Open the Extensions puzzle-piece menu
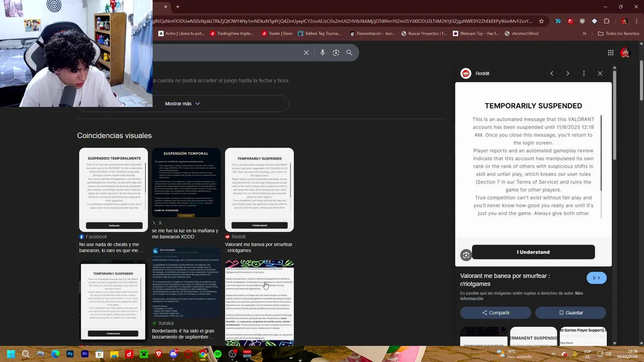This screenshot has width=644, height=362. (x=606, y=21)
